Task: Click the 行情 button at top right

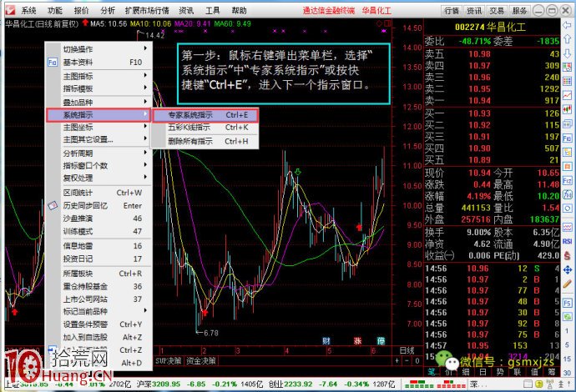Action: (x=451, y=11)
